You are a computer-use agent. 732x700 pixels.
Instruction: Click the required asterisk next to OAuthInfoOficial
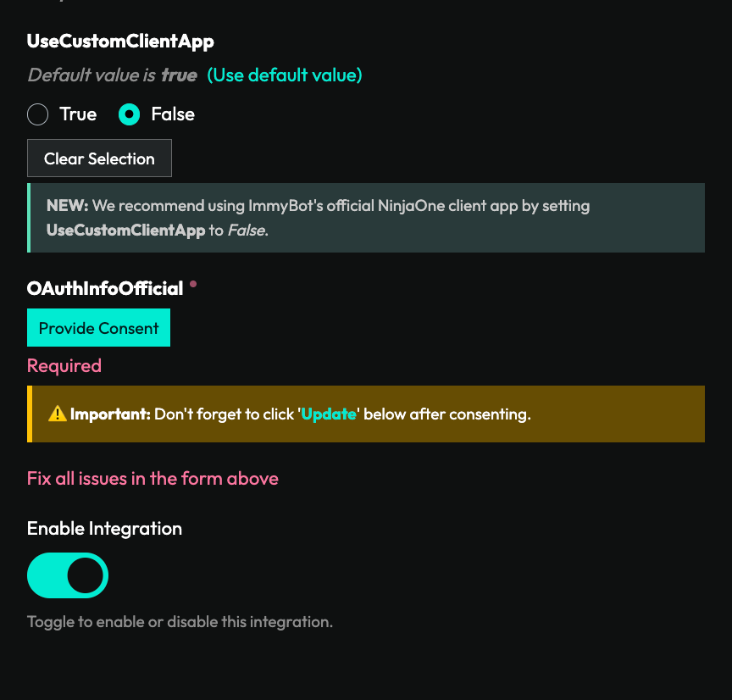192,283
